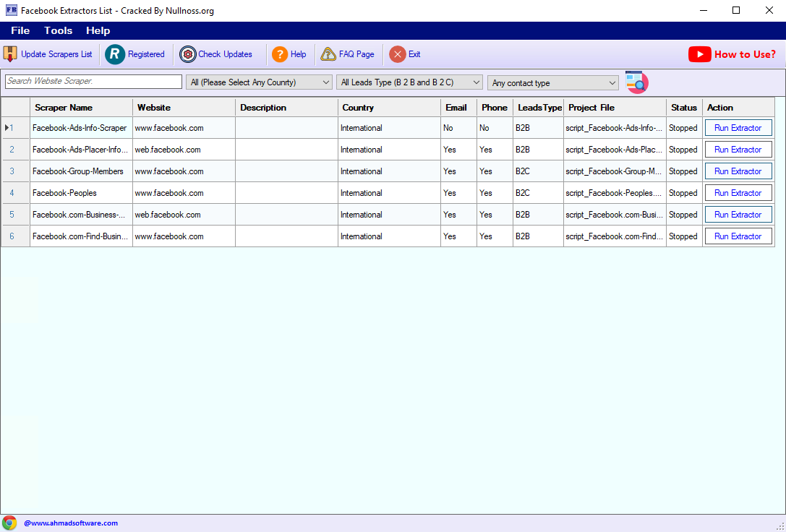Run Extractor for Facebook-Ads-Placer-Info row
This screenshot has width=786, height=532.
point(738,150)
